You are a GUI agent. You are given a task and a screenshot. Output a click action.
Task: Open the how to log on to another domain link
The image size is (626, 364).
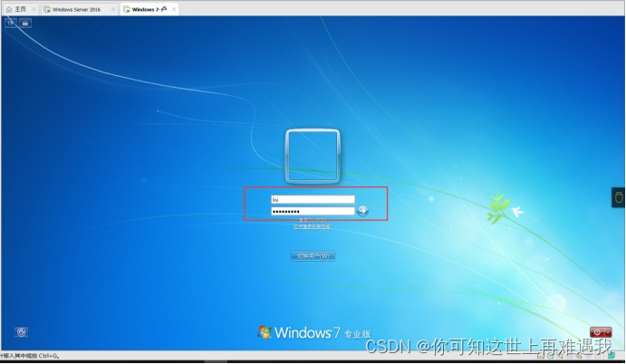point(313,226)
